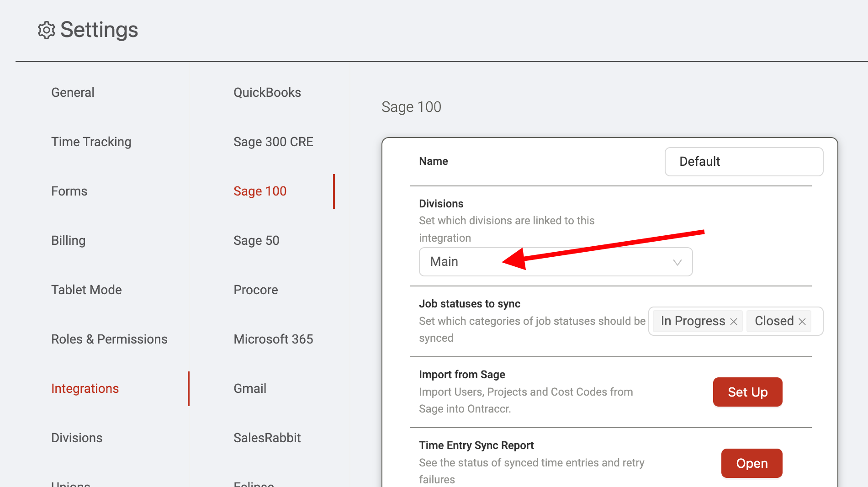Select the Integrations menu item
This screenshot has height=487, width=868.
pos(85,388)
